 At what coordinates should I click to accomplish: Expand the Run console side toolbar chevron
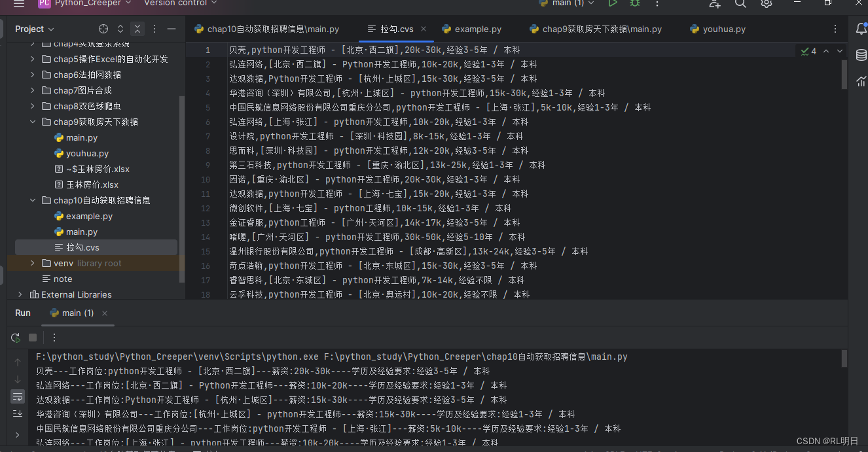click(18, 435)
